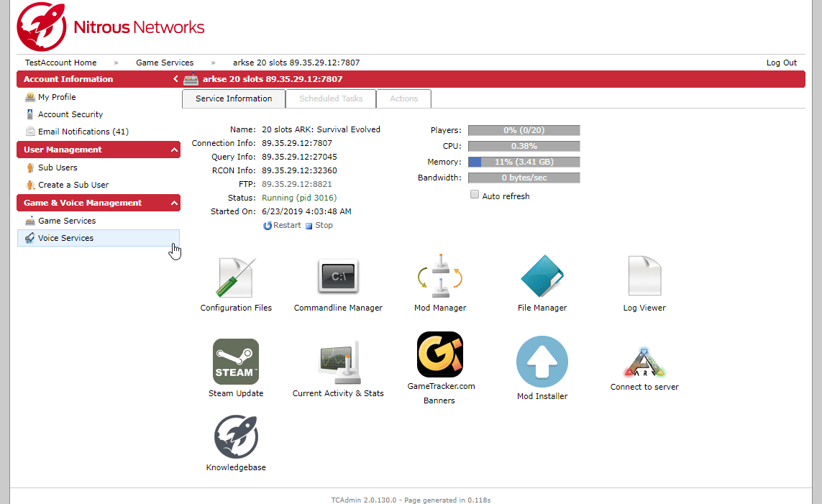Open the File Manager blue folder icon

point(542,276)
